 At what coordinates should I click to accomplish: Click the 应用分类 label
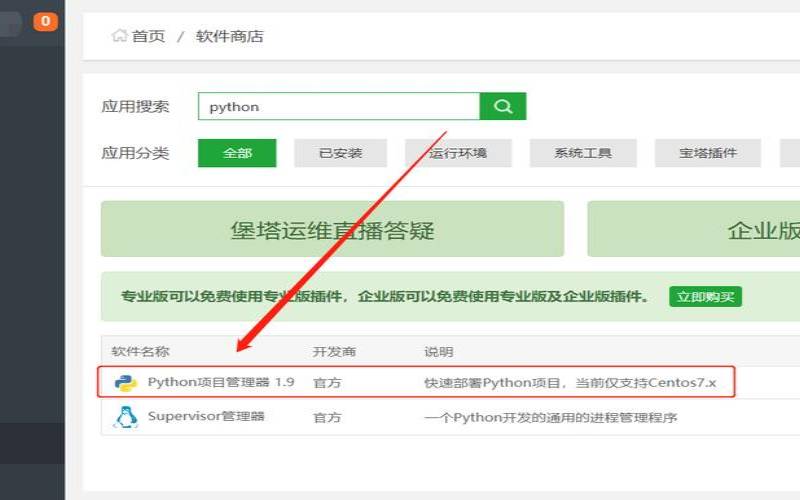click(x=135, y=153)
